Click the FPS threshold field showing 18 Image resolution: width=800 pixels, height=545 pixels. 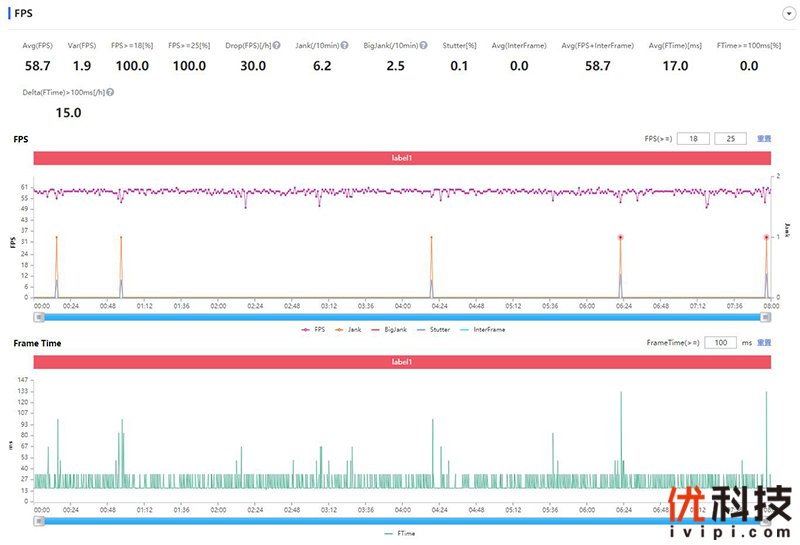click(693, 139)
